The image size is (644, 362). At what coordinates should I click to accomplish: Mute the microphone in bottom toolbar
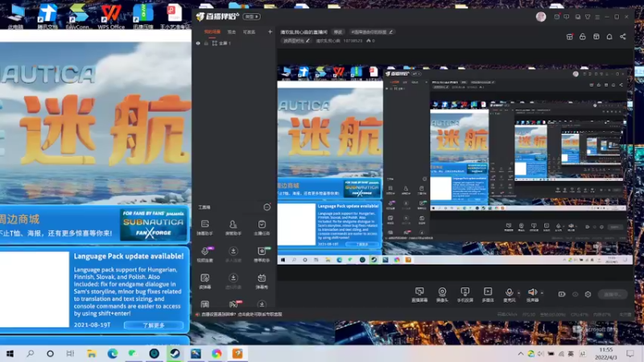(510, 294)
